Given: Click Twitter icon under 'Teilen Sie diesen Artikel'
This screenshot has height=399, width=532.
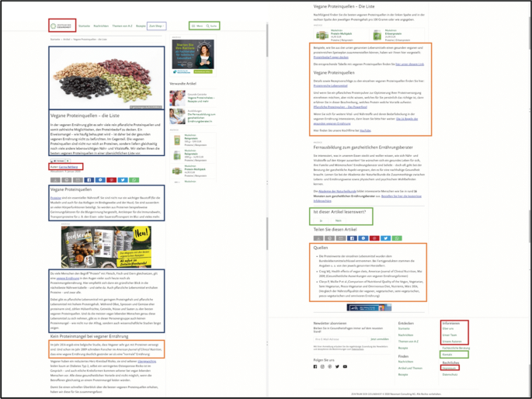Looking at the screenshot, I should pyautogui.click(x=385, y=238).
